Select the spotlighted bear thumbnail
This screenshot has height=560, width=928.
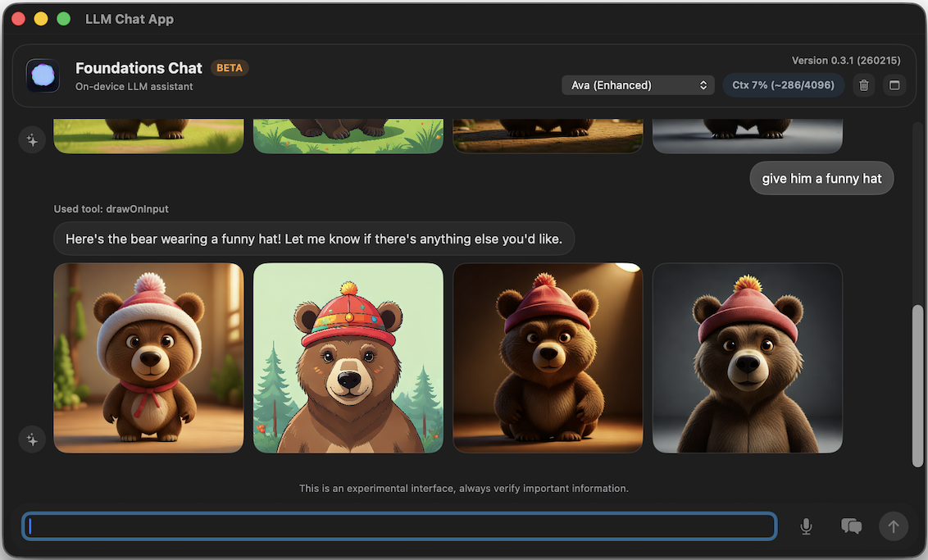tap(548, 357)
